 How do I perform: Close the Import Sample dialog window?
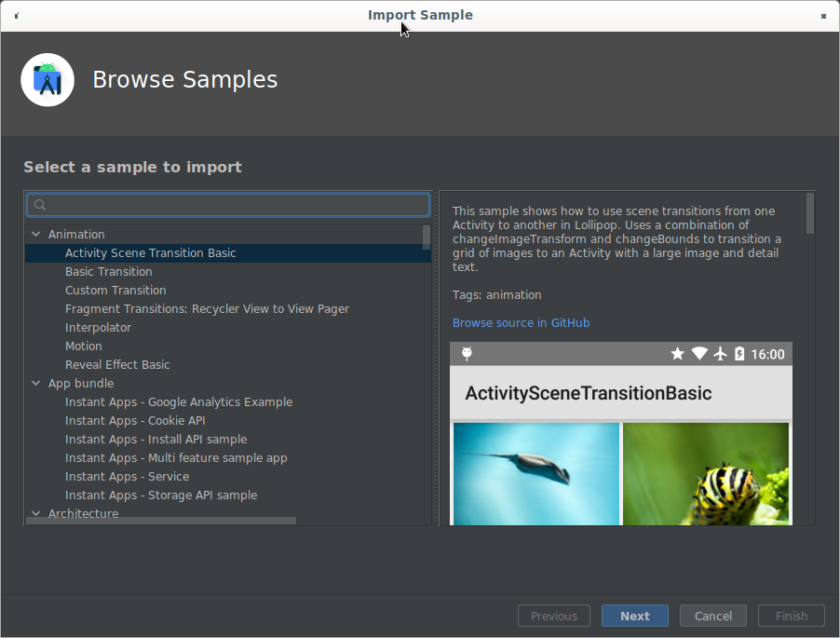(x=823, y=16)
